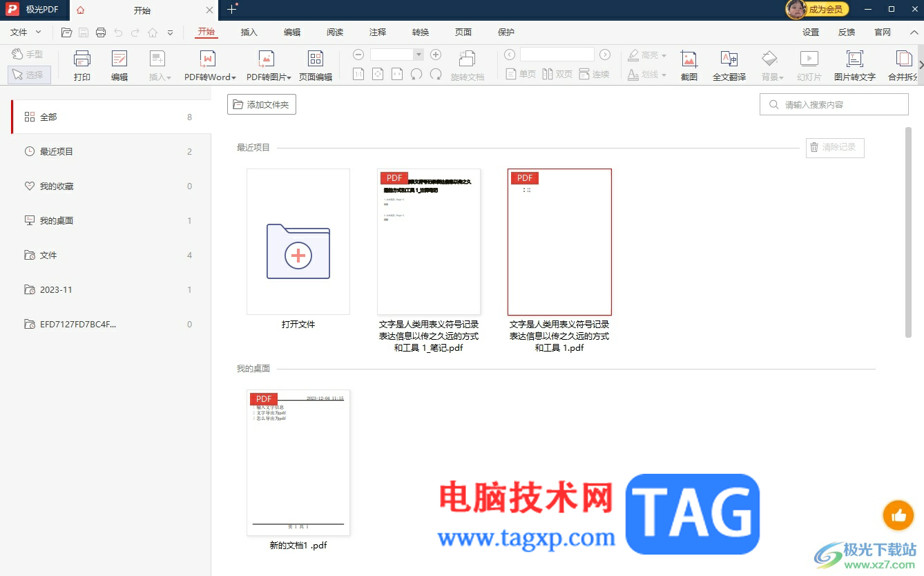Open the Edit (编辑) tool in ribbon
The image size is (924, 576).
pos(119,66)
